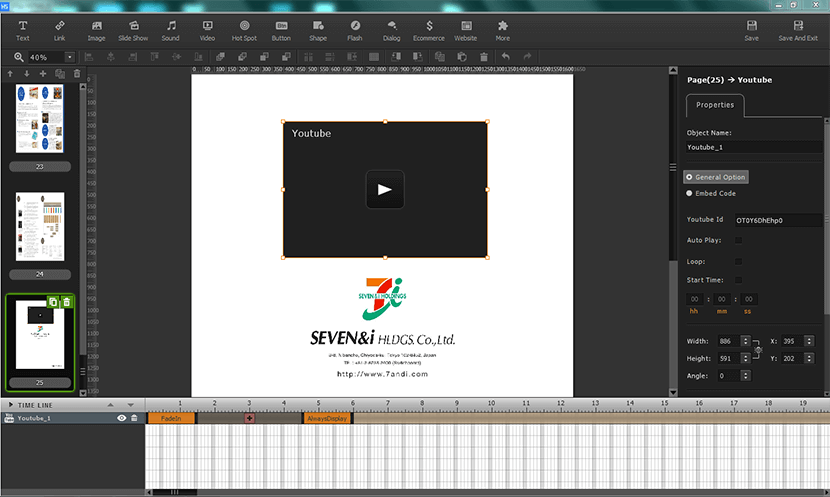Add a Shape element
The height and width of the screenshot is (497, 830).
(318, 31)
